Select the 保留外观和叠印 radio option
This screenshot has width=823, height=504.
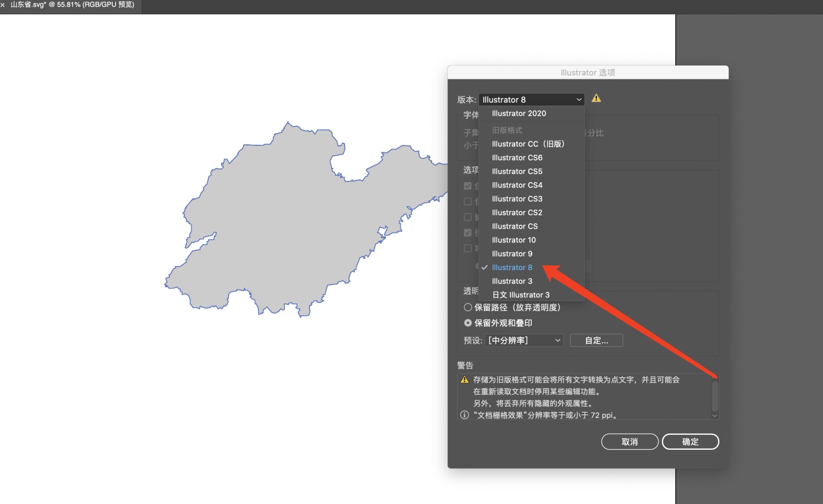coord(468,323)
